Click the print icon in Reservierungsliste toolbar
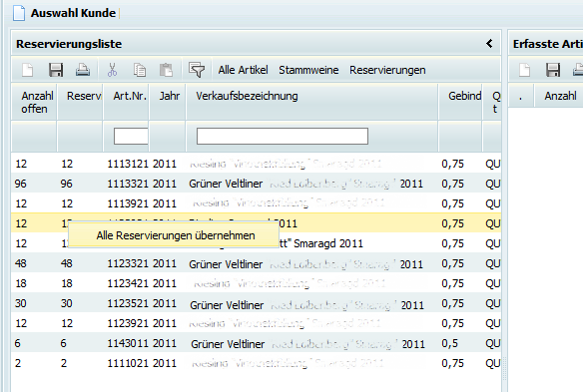Viewport: 583px width, 392px height. pos(83,70)
